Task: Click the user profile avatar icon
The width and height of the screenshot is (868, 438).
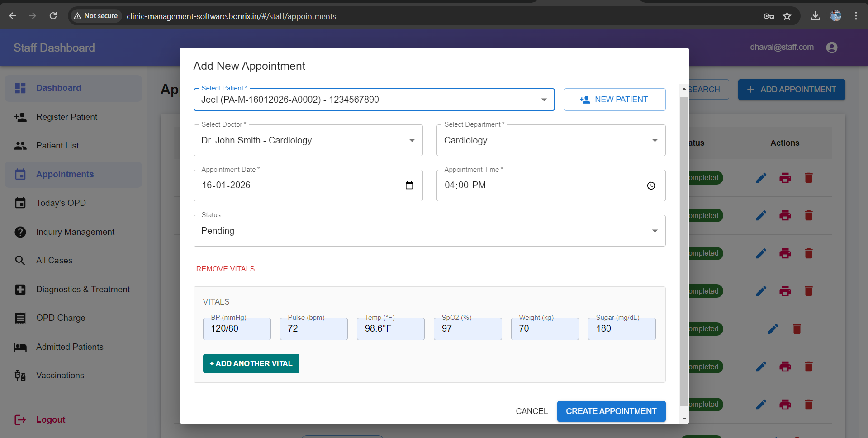Action: pos(832,47)
